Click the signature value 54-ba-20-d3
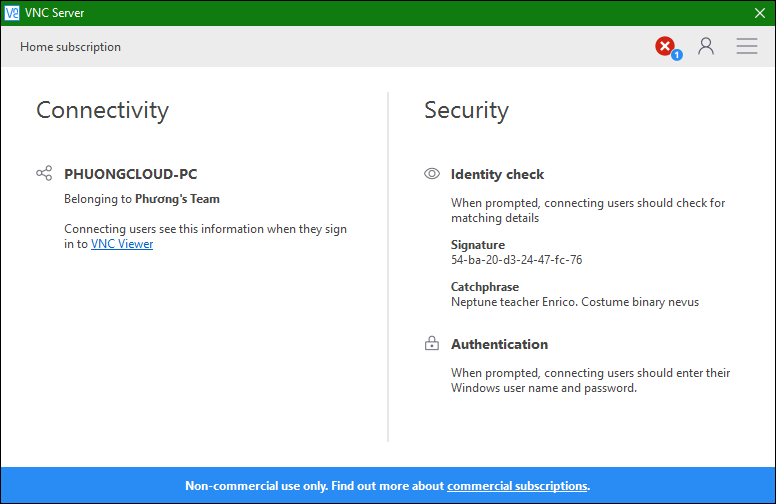Image resolution: width=776 pixels, height=504 pixels. (x=516, y=260)
